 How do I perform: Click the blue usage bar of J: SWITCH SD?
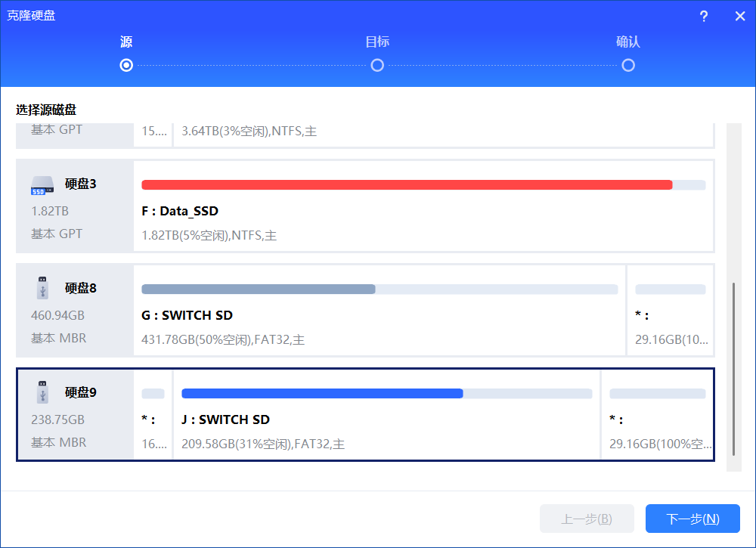[x=322, y=394]
